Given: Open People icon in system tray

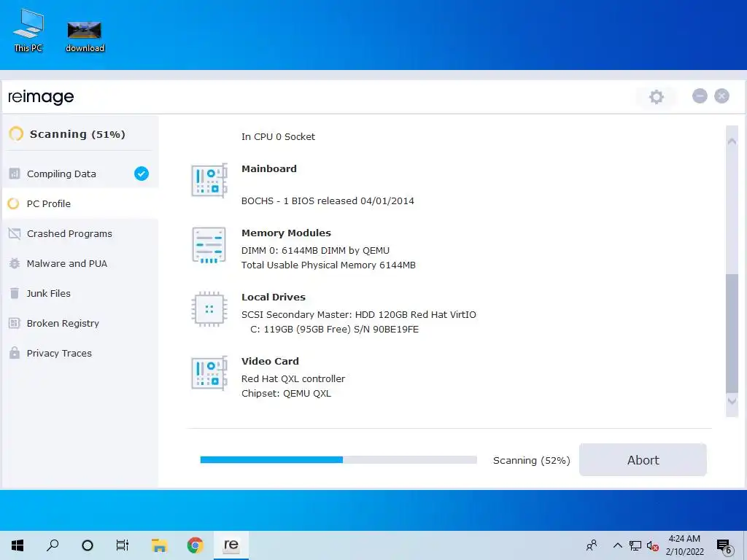Looking at the screenshot, I should pos(592,545).
